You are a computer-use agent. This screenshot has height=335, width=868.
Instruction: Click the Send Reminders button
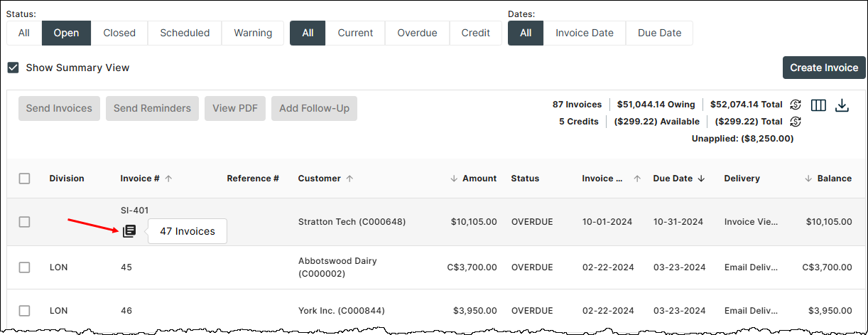pos(152,108)
